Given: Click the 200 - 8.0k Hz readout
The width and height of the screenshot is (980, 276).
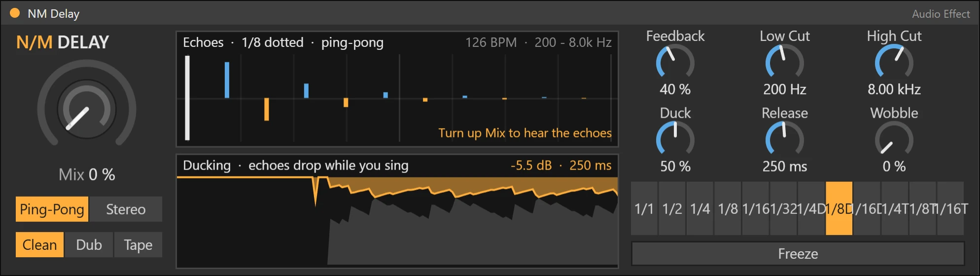Looking at the screenshot, I should click(573, 42).
